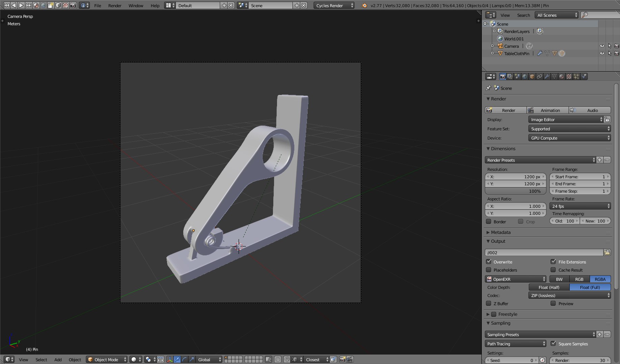Click the pin icon beside Scene breadcrumb

tap(488, 88)
